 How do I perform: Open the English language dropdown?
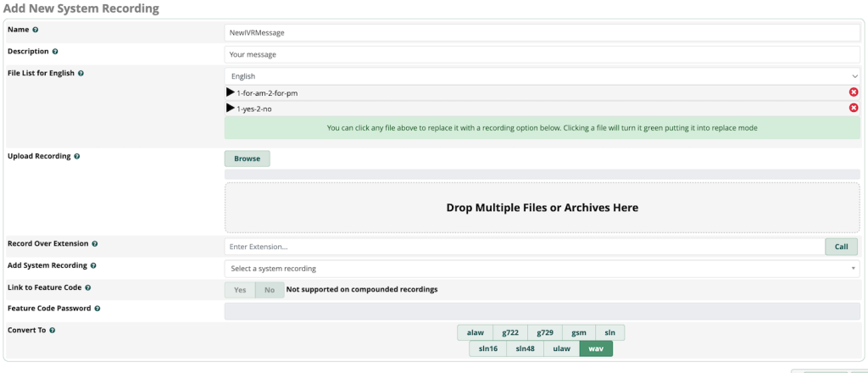pyautogui.click(x=542, y=75)
